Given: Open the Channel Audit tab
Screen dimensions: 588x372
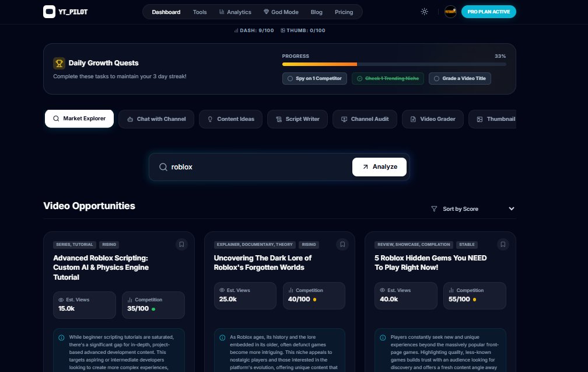Looking at the screenshot, I should pos(365,119).
